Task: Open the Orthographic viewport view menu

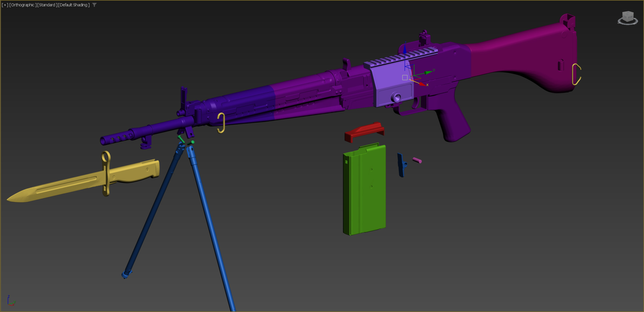Action: [x=23, y=5]
